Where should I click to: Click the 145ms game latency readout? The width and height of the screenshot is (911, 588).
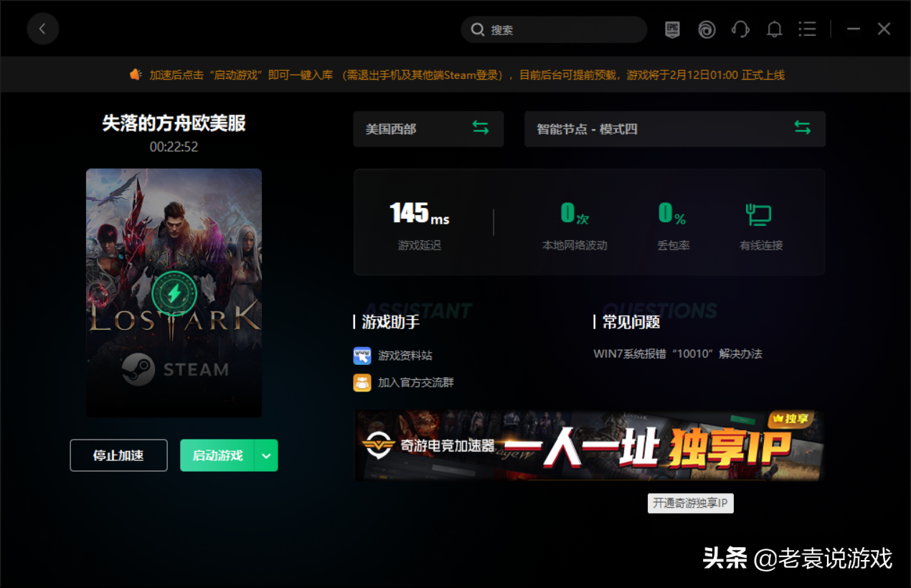click(x=420, y=214)
